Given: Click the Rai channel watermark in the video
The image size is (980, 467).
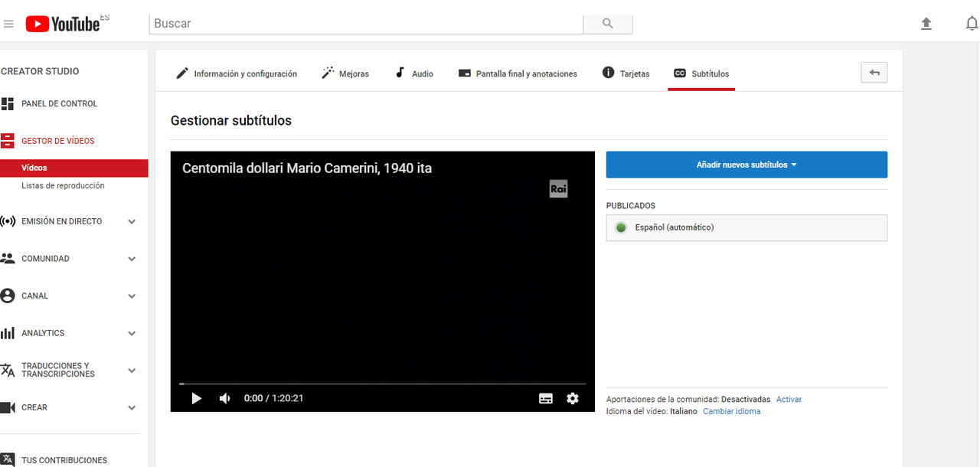Looking at the screenshot, I should pyautogui.click(x=559, y=188).
